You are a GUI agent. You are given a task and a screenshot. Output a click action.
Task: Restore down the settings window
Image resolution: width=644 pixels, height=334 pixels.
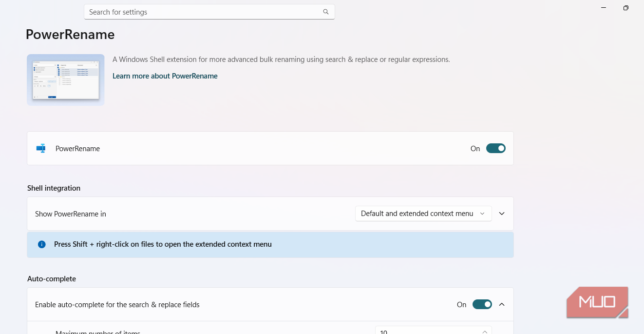pos(626,8)
